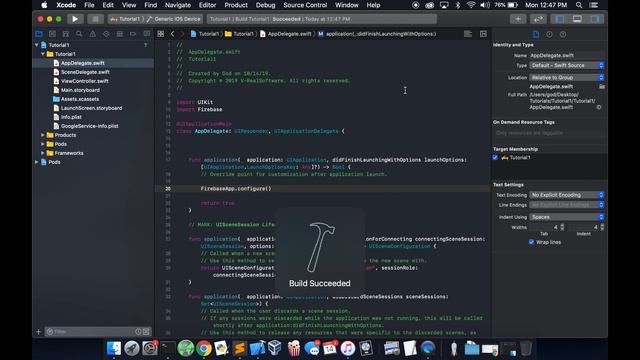This screenshot has height=360, width=640.
Task: Toggle source-control status filter icon
Action: (146, 332)
